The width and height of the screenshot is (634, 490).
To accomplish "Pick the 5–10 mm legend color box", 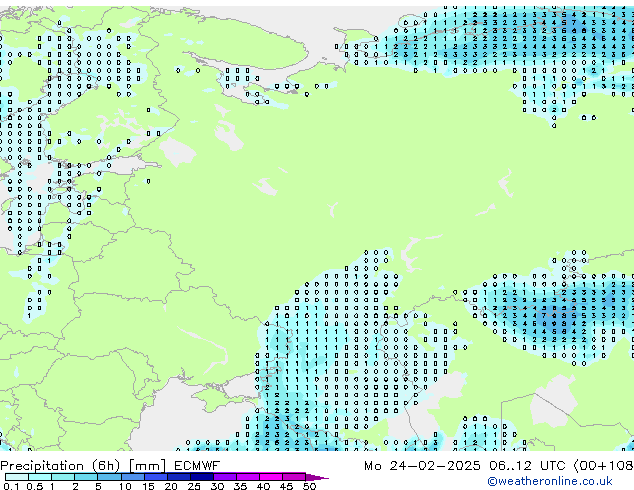I will [109, 477].
